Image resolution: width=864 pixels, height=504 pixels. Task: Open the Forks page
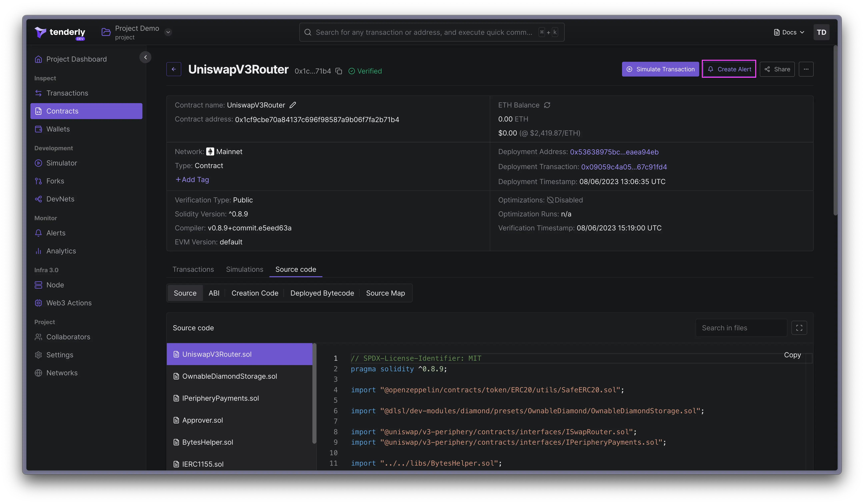tap(86, 181)
